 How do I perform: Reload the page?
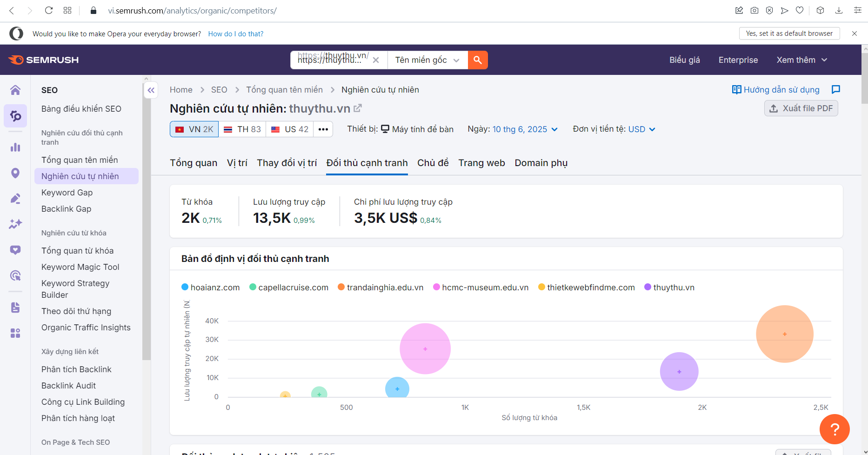click(49, 10)
